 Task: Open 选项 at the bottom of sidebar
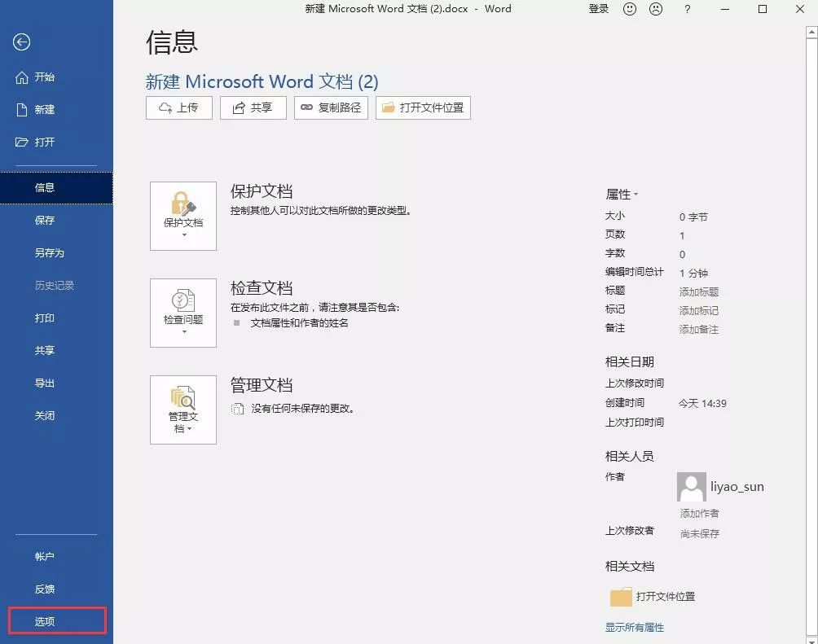point(45,620)
